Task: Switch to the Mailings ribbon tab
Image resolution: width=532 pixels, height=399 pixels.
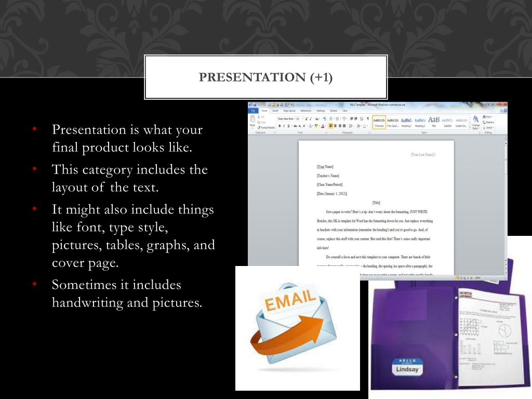Action: tap(321, 111)
